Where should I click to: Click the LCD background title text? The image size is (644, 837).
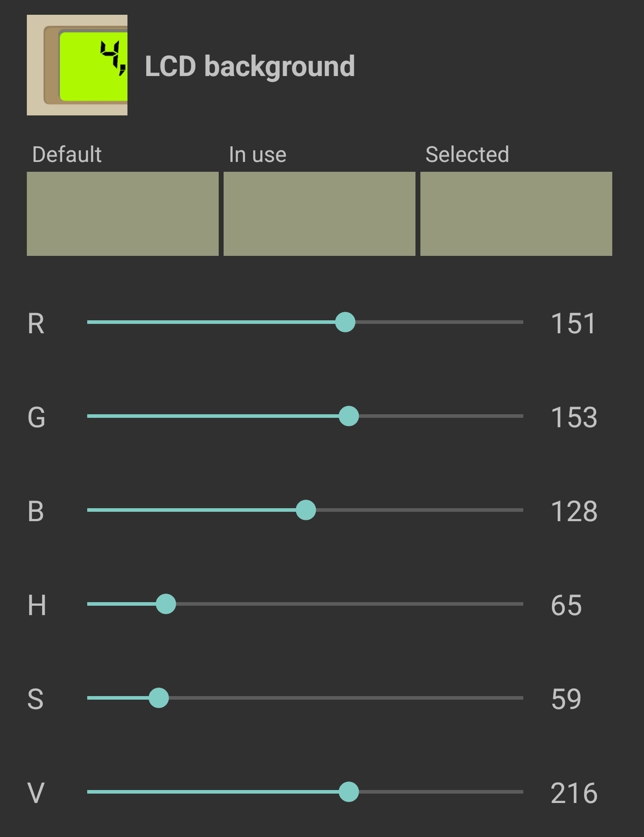[250, 66]
